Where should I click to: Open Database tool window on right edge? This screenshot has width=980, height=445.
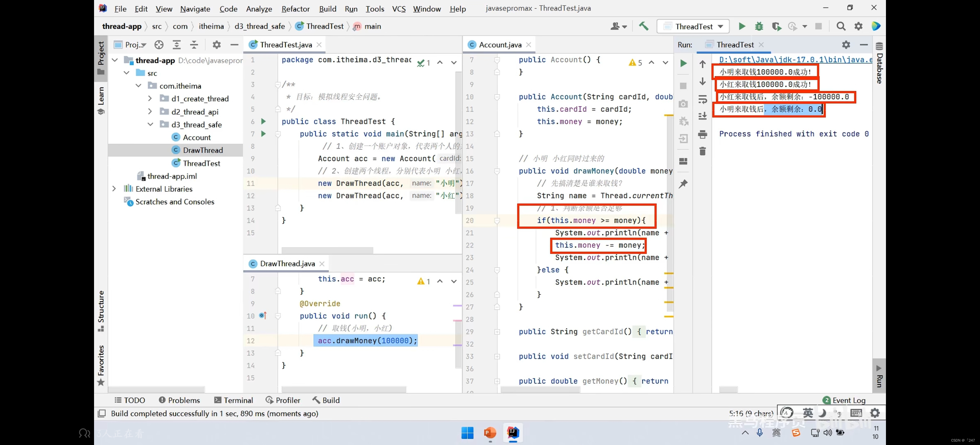pyautogui.click(x=879, y=63)
